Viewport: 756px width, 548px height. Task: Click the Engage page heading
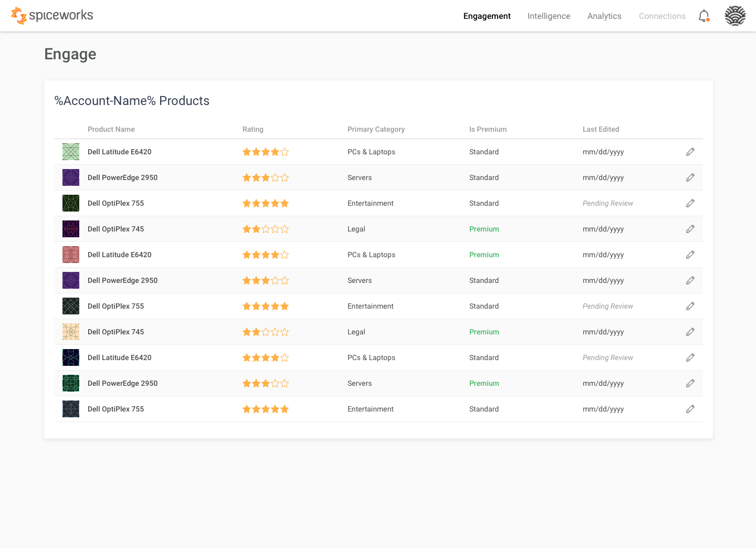tap(70, 54)
